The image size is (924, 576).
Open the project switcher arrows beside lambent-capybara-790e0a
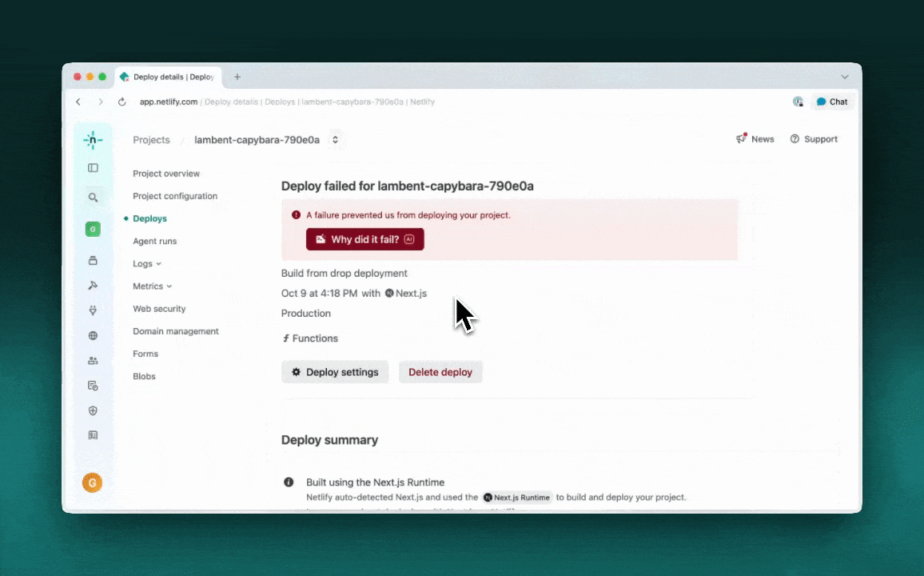tap(335, 140)
